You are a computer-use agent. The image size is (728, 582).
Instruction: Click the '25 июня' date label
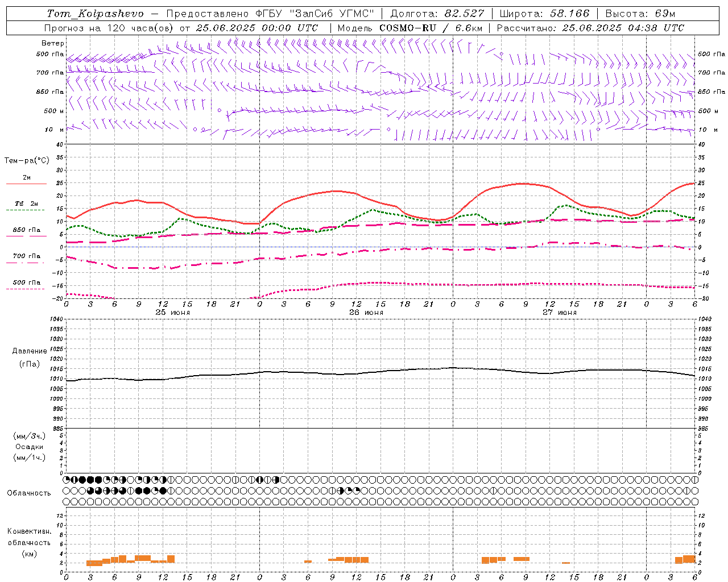[x=173, y=313]
